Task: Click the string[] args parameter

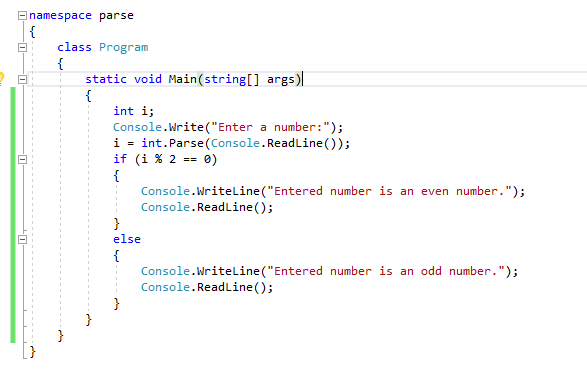Action: pyautogui.click(x=249, y=79)
